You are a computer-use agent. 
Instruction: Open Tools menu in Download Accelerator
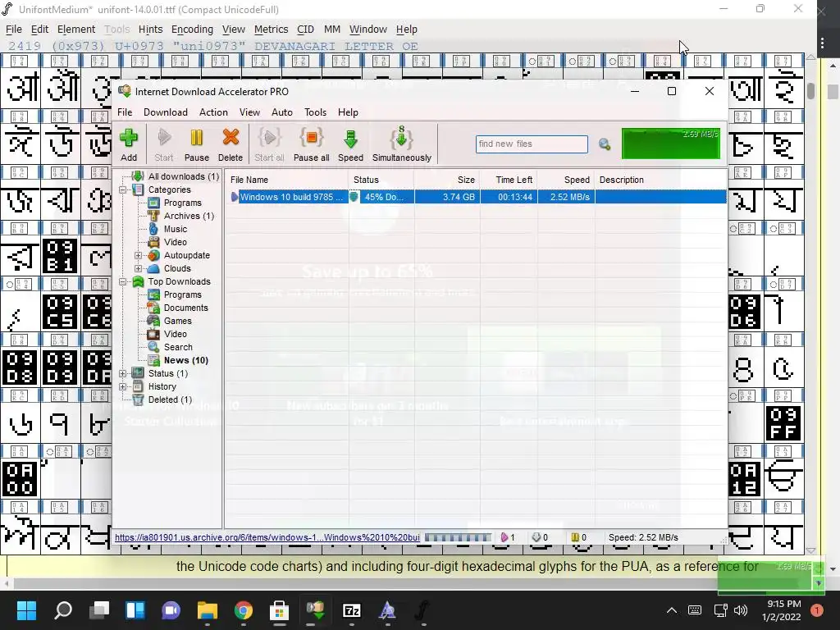tap(315, 112)
